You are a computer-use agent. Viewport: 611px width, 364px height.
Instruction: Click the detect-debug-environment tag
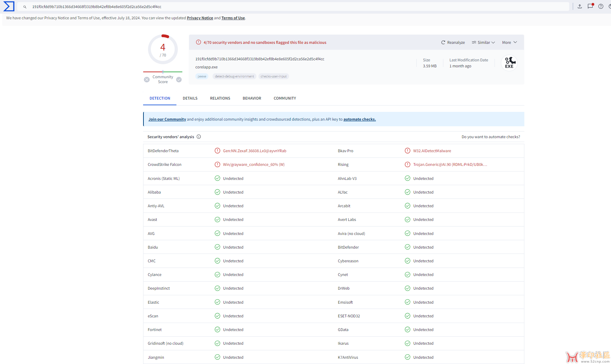pyautogui.click(x=234, y=76)
